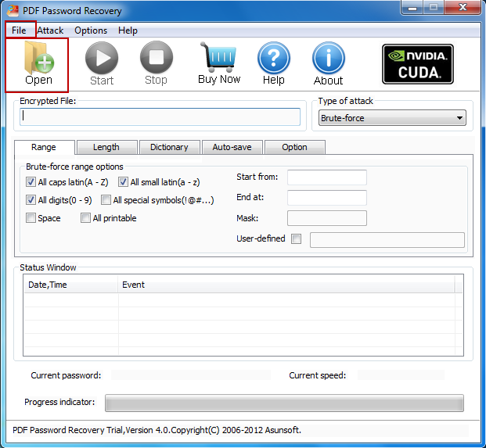Enable the Space checkbox
486x448 pixels.
tap(31, 218)
